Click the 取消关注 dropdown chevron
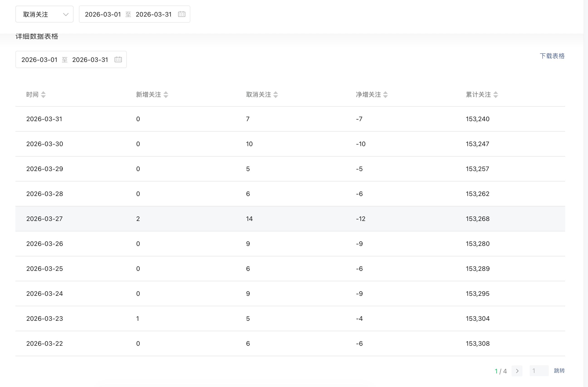The image size is (588, 387). click(x=66, y=14)
